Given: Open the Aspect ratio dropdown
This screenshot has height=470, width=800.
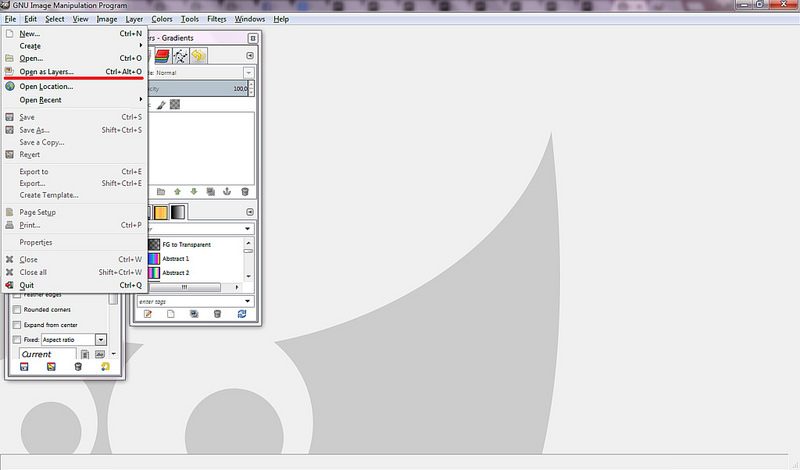Looking at the screenshot, I should (x=101, y=340).
